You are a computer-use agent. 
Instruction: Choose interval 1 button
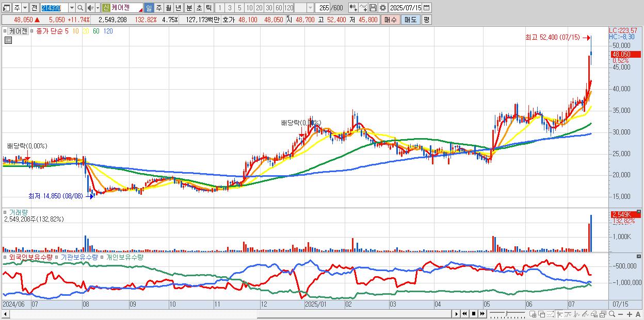[220, 8]
